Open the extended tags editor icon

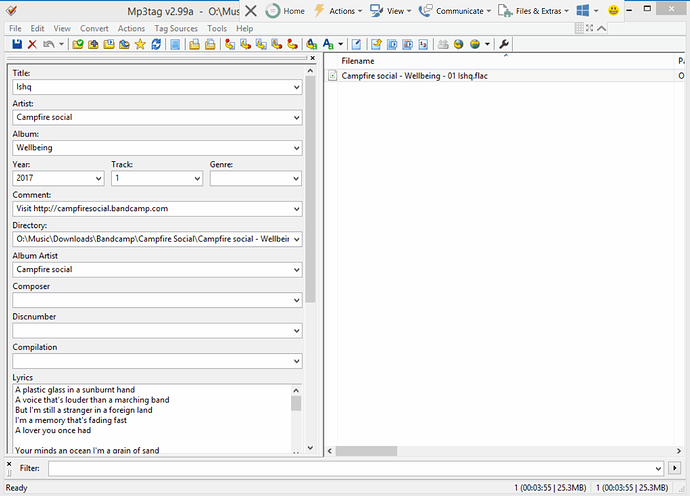tap(356, 44)
